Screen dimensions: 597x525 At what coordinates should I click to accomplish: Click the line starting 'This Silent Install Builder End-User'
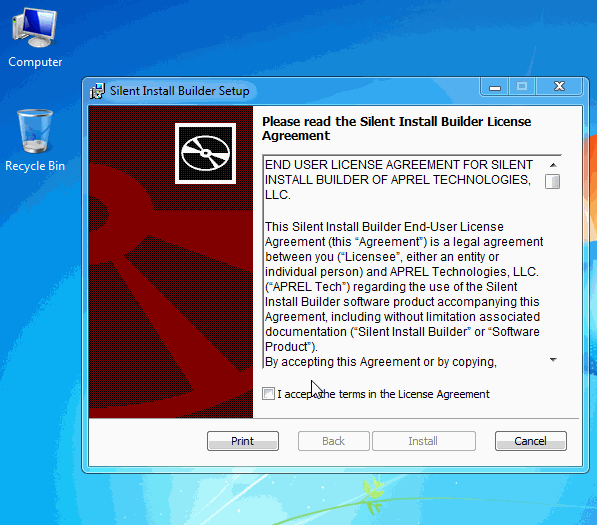point(384,227)
